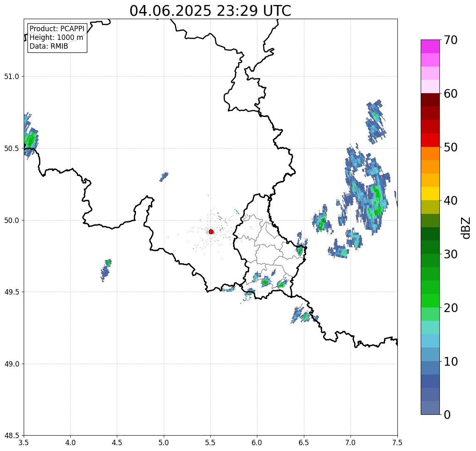The width and height of the screenshot is (476, 451).
Task: Click the "Height: 1000 m" legend line
Action: pyautogui.click(x=56, y=37)
